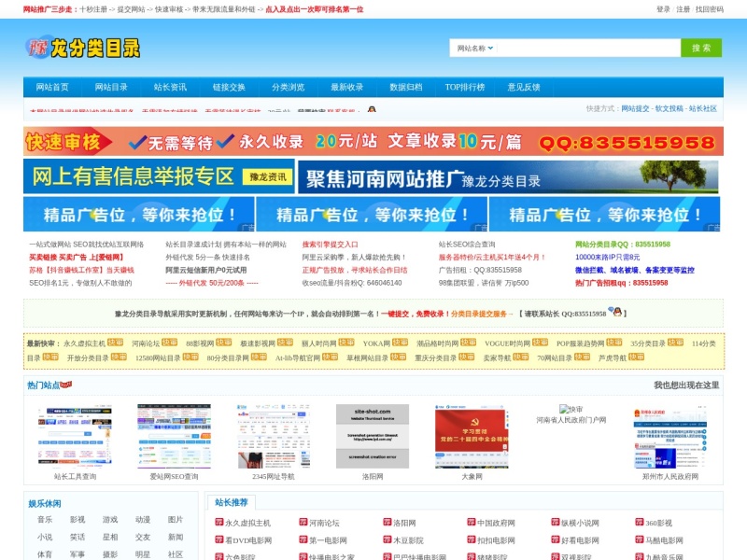The height and width of the screenshot is (560, 747).
Task: Open the 郑州市人民政府网 thumbnail
Action: [x=669, y=436]
